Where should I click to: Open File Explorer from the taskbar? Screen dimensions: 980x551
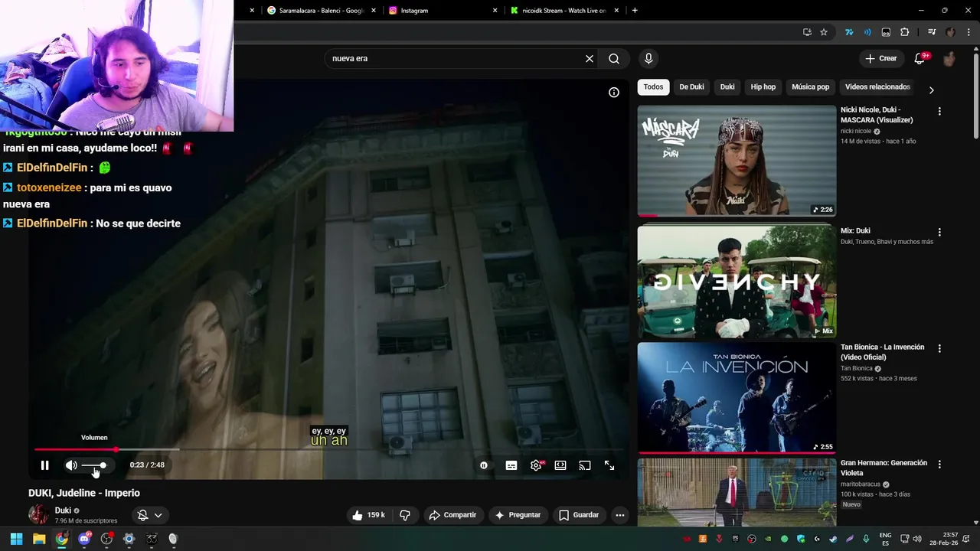(x=39, y=539)
